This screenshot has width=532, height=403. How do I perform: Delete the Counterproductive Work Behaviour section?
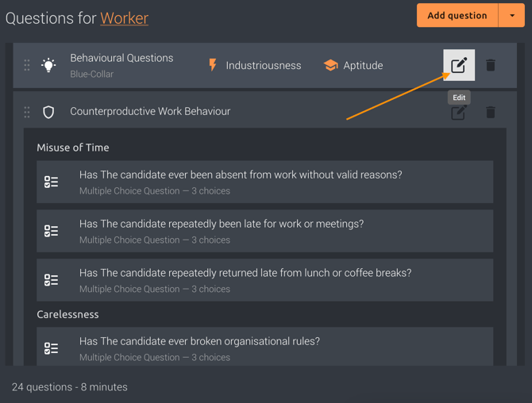point(490,112)
